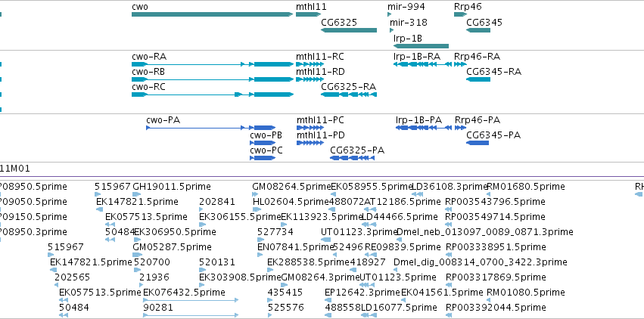Click the Irp-1B-PA coding feature
The width and height of the screenshot is (644, 319).
coord(423,128)
